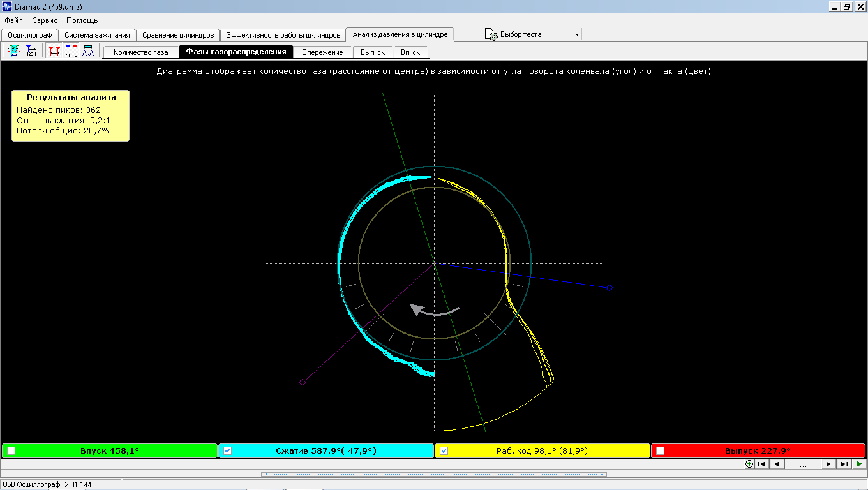
Task: Click the diagram description text at top
Action: pos(434,71)
